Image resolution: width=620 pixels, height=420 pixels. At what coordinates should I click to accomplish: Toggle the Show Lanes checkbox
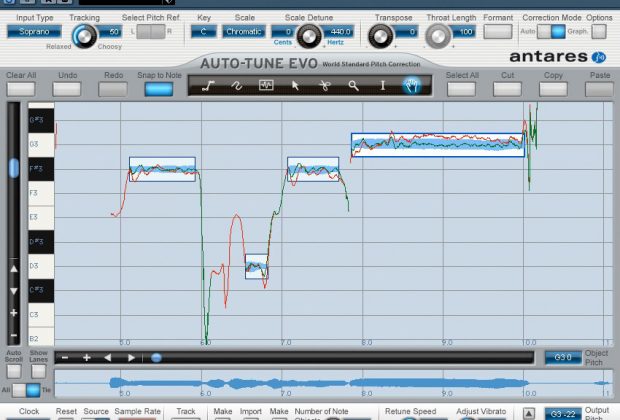tap(38, 371)
